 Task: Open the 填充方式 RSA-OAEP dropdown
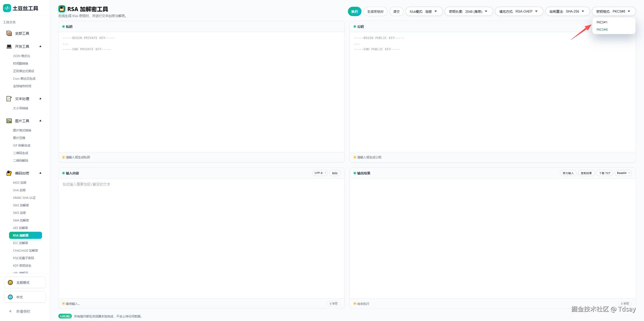(x=519, y=12)
